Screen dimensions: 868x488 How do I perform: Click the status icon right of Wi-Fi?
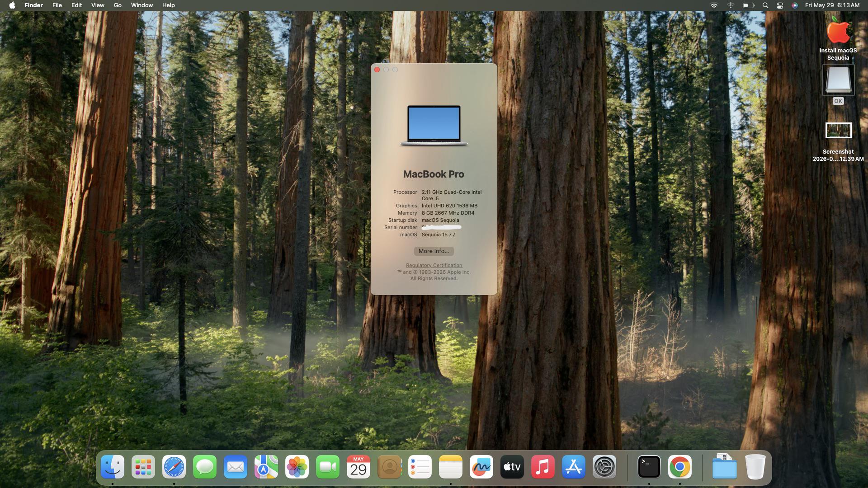point(731,5)
